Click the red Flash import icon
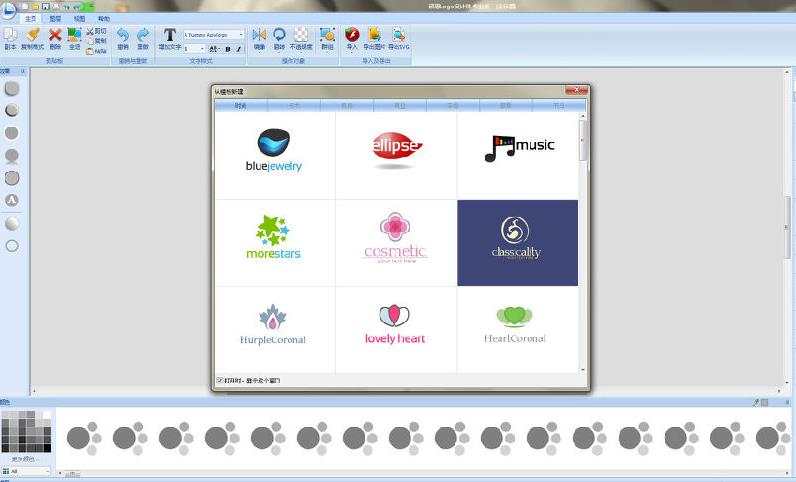The width and height of the screenshot is (796, 482). click(x=352, y=35)
